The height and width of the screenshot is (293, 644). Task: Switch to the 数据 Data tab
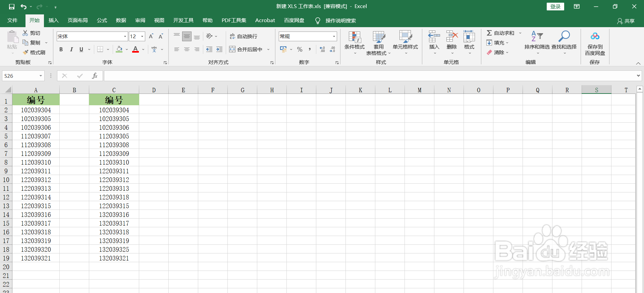pyautogui.click(x=121, y=20)
